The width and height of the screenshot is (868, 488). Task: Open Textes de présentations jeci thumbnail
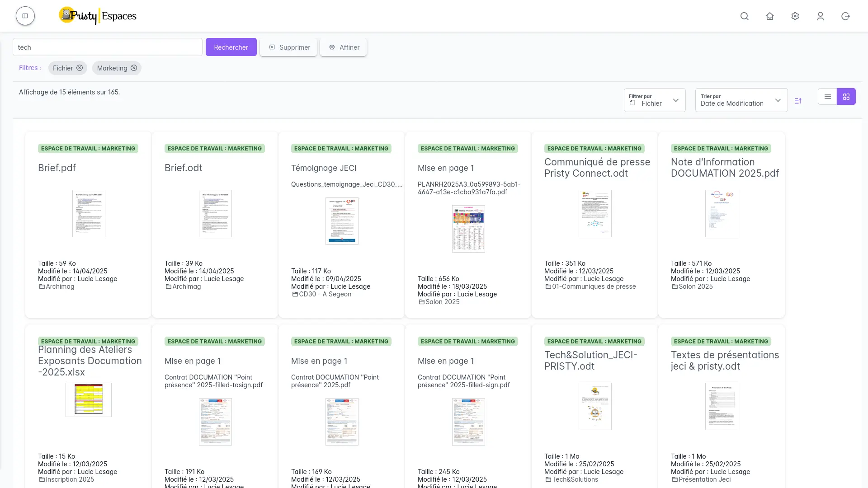coord(722,406)
